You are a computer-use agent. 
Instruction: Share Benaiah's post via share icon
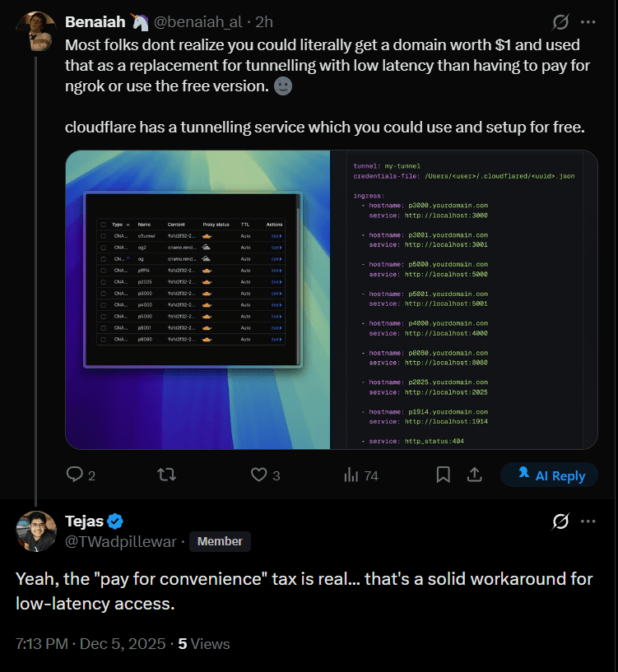point(475,475)
